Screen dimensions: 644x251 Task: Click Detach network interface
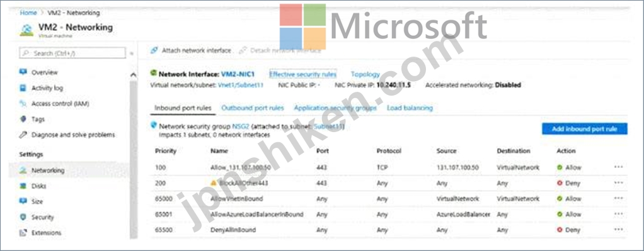coord(285,50)
